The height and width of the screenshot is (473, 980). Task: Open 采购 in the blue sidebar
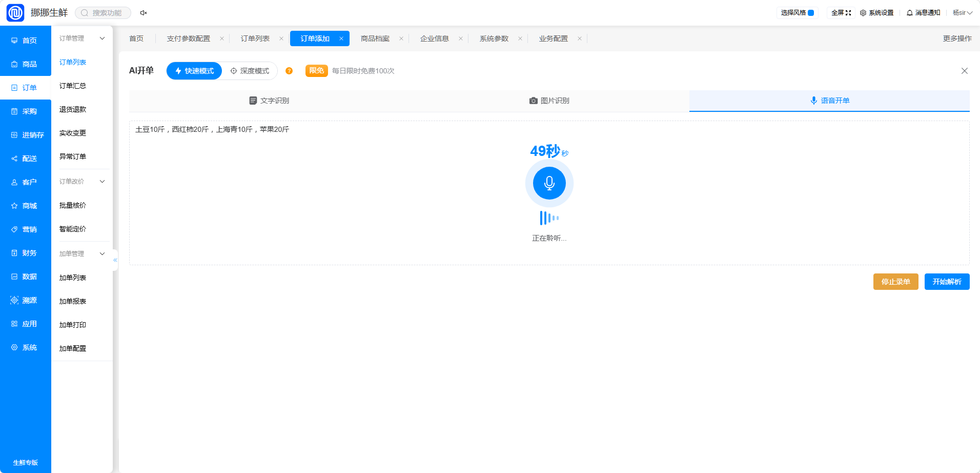[x=26, y=111]
